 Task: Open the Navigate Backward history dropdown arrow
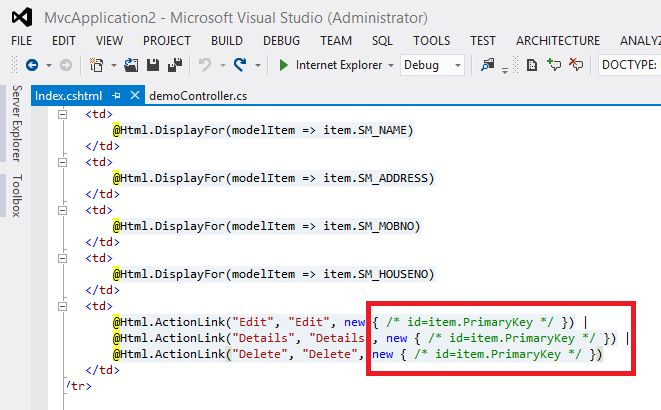49,65
